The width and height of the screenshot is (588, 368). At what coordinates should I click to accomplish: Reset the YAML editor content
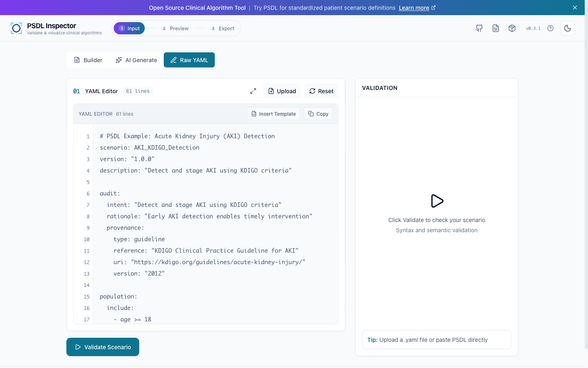click(321, 91)
